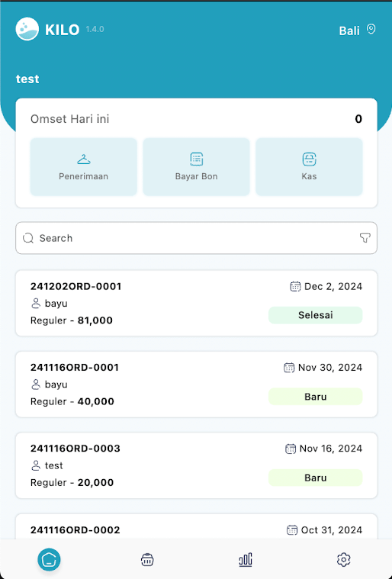Open the filter funnel icon in search bar

(365, 238)
